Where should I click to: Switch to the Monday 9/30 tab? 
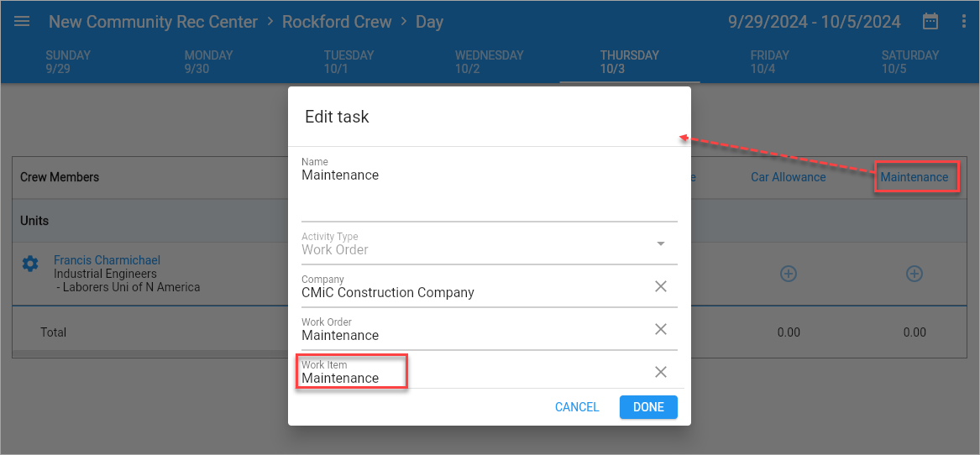coord(208,62)
